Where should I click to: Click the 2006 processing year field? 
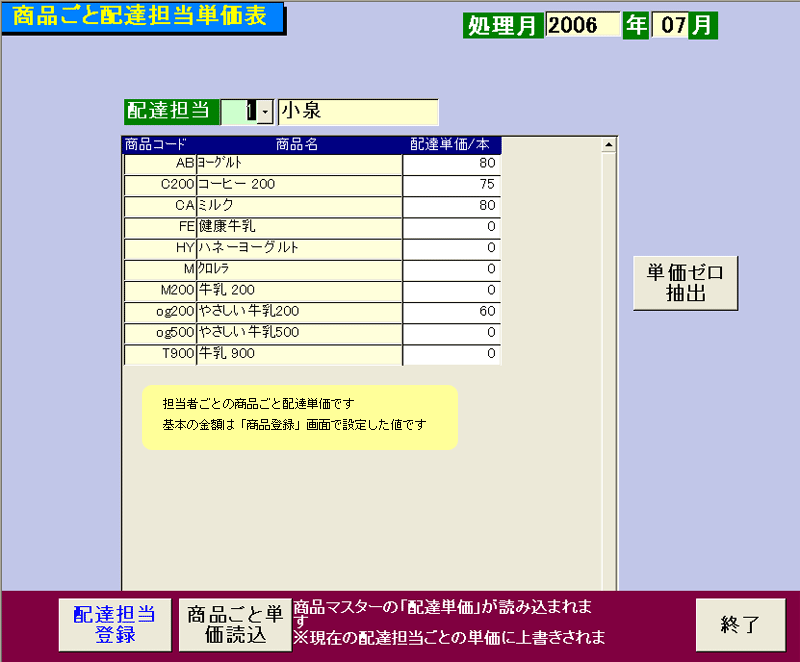(583, 26)
